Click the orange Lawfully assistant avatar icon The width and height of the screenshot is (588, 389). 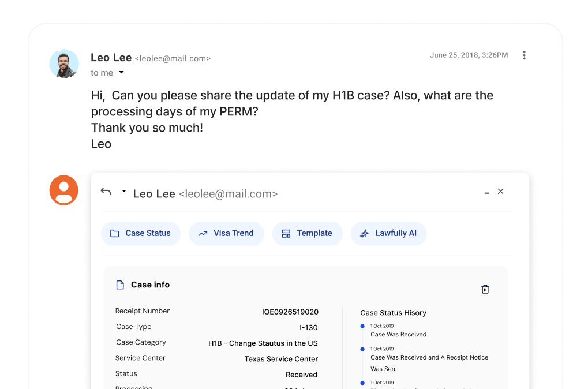pyautogui.click(x=63, y=190)
